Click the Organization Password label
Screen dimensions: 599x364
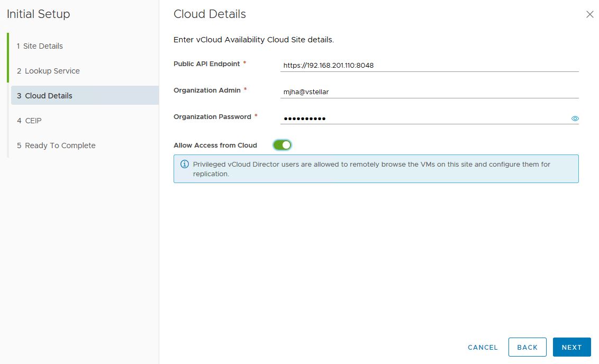tap(212, 116)
